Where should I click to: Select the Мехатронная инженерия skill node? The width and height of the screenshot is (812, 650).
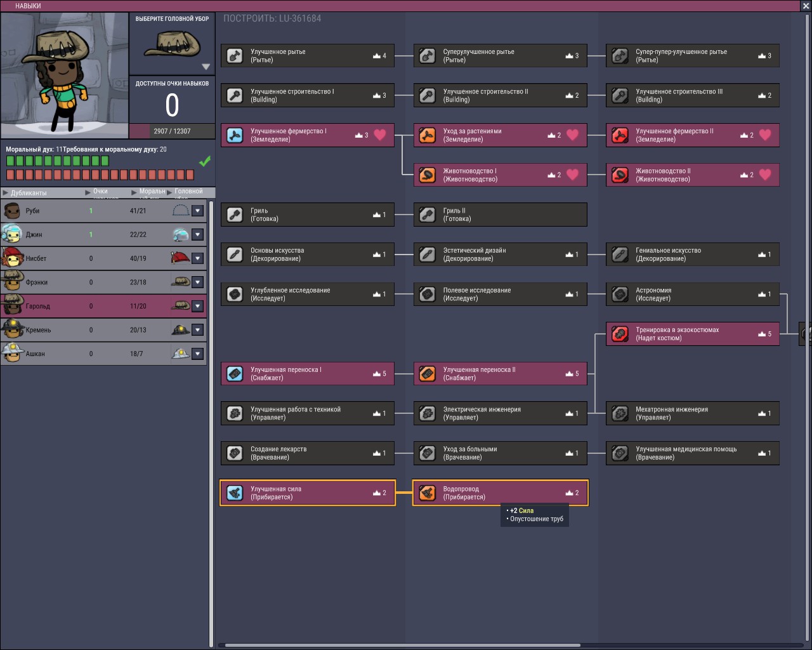click(693, 413)
